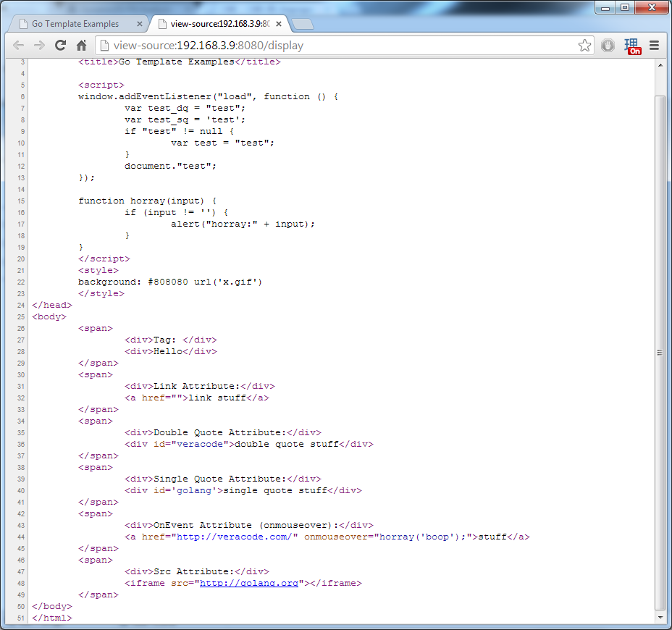Click the background: #808080 style line
Screen dimensions: 672x630
(169, 282)
